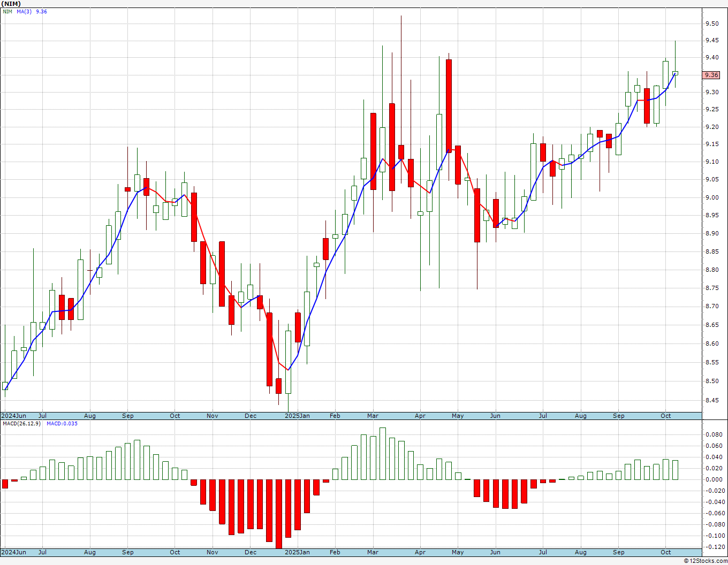This screenshot has height=565, width=728.
Task: Click Apr on the MACD time axis
Action: pos(420,552)
